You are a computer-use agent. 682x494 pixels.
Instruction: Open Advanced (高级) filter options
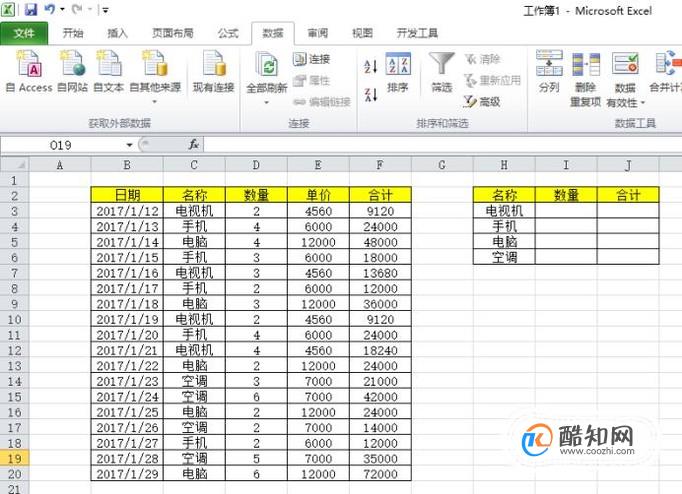click(x=482, y=102)
